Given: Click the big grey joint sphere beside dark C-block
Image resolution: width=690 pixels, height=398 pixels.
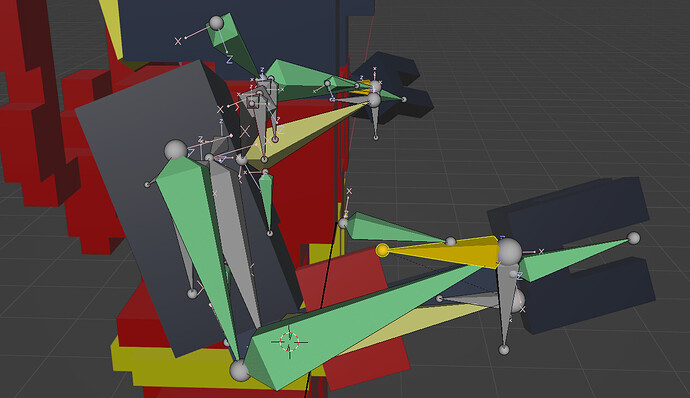Looking at the screenshot, I should [509, 251].
